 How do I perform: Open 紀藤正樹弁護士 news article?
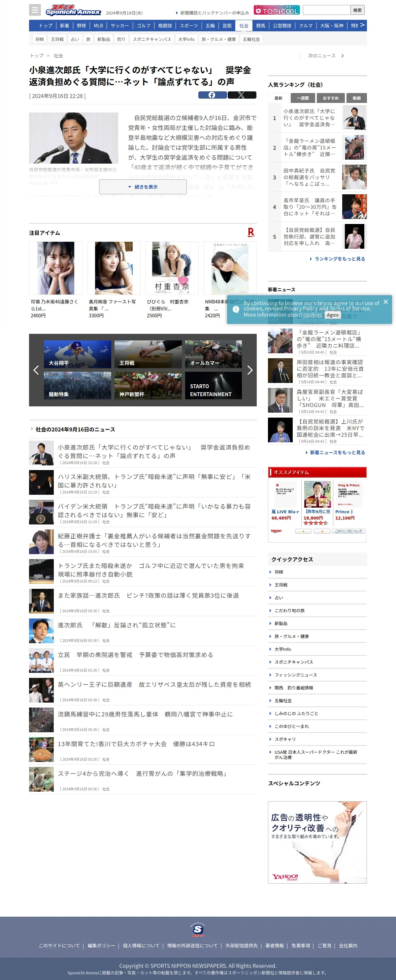(x=143, y=542)
